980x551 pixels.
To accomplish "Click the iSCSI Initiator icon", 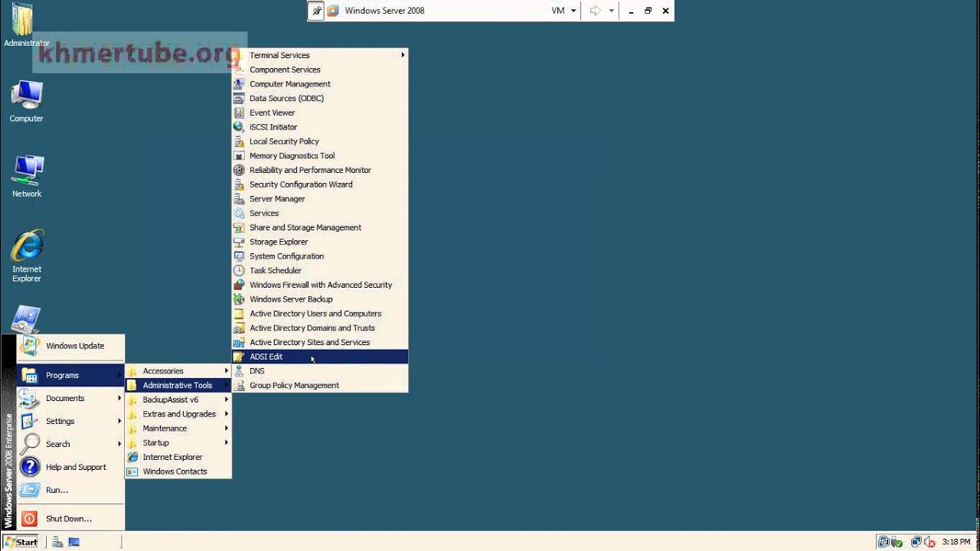I will [239, 127].
